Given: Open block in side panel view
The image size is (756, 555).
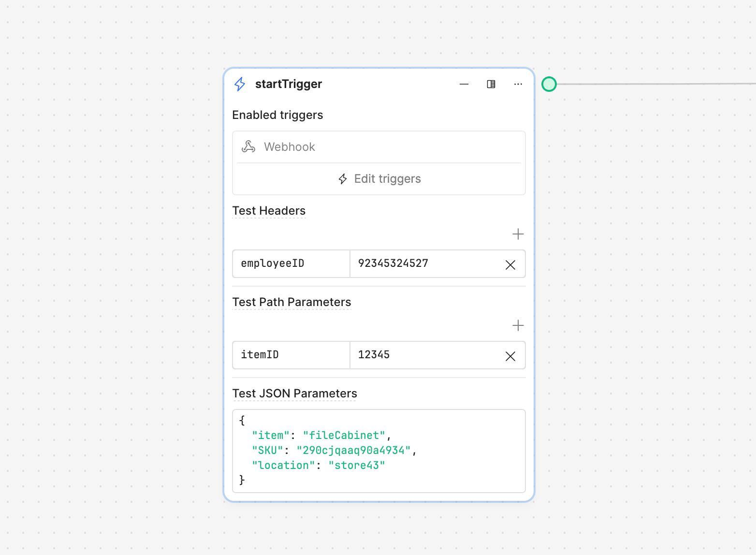Looking at the screenshot, I should pyautogui.click(x=491, y=84).
